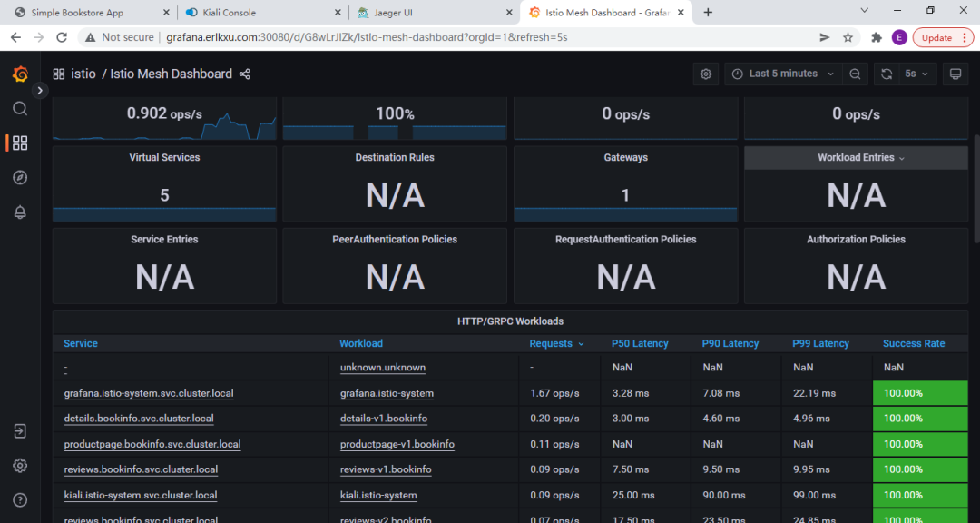Click the zoom out time range icon
The height and width of the screenshot is (523, 980).
coord(855,74)
